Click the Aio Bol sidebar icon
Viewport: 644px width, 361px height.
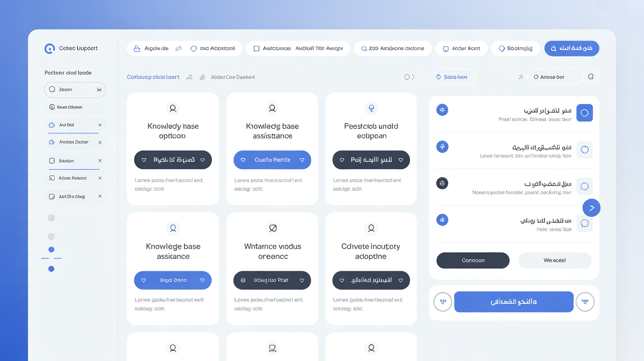tap(52, 125)
